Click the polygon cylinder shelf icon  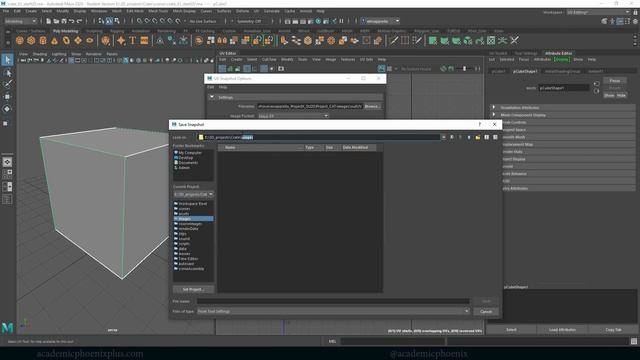click(43, 40)
